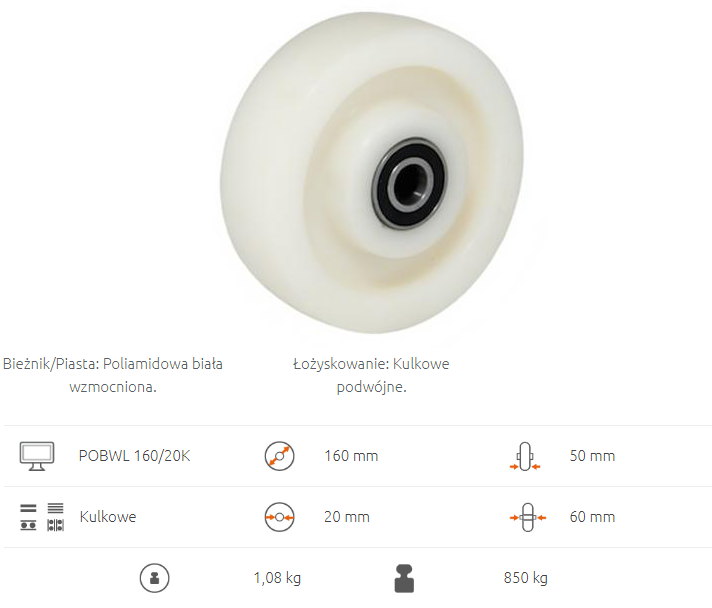Click the 1,08 kg weight value
712x608 pixels.
277,578
